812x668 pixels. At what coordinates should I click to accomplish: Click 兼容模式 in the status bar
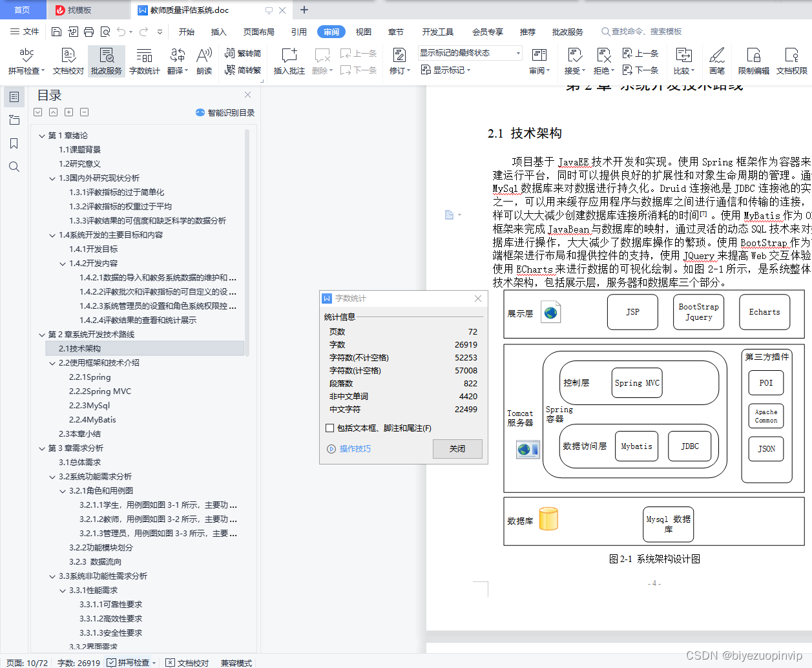236,663
